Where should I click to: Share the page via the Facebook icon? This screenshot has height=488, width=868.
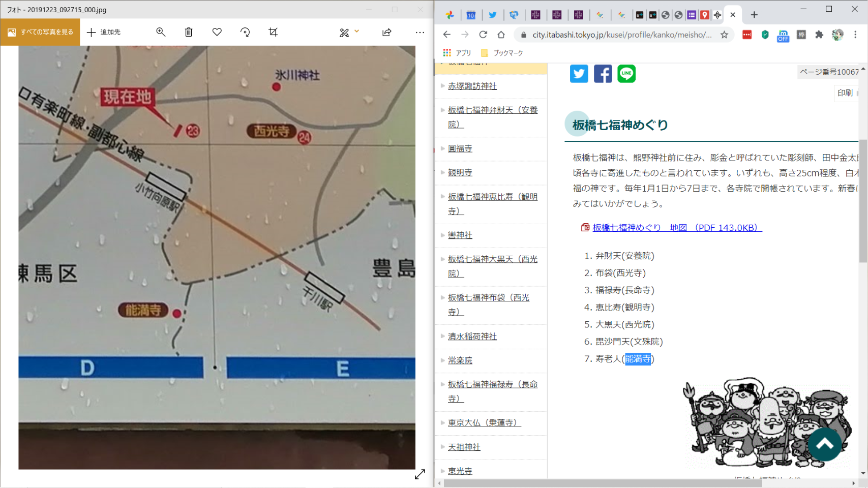(x=603, y=74)
